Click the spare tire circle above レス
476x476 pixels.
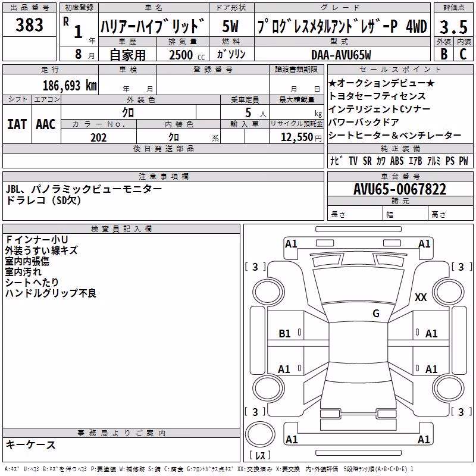[260, 434]
